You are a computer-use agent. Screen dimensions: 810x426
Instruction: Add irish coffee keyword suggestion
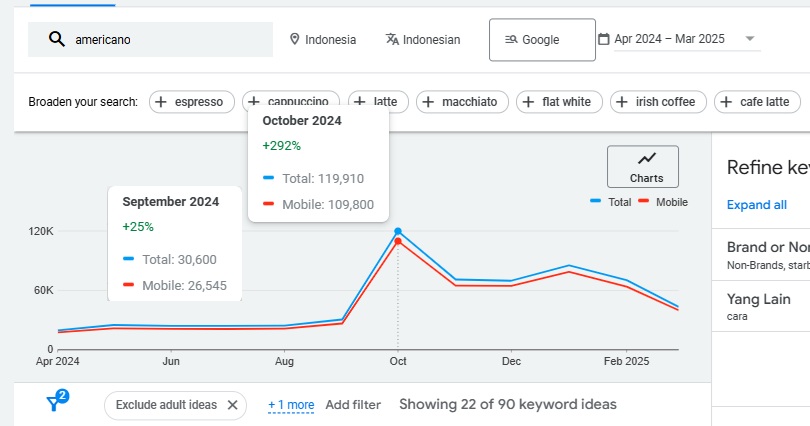coord(658,102)
